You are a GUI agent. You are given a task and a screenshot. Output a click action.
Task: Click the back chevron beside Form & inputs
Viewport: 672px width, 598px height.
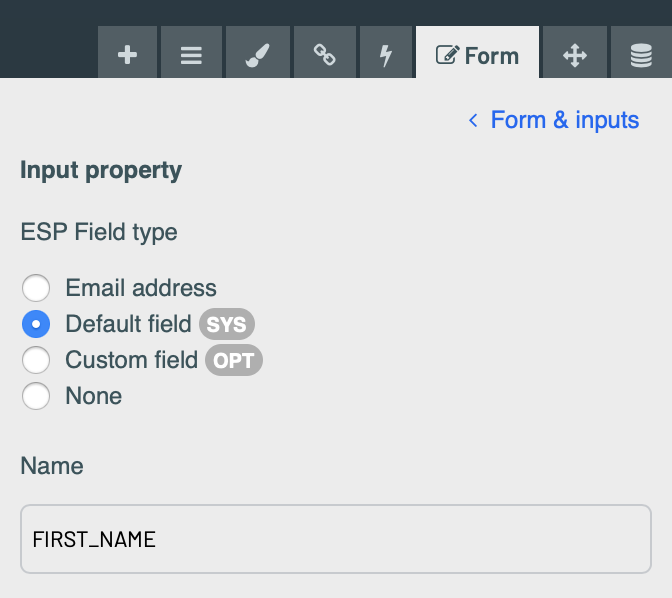click(x=473, y=120)
